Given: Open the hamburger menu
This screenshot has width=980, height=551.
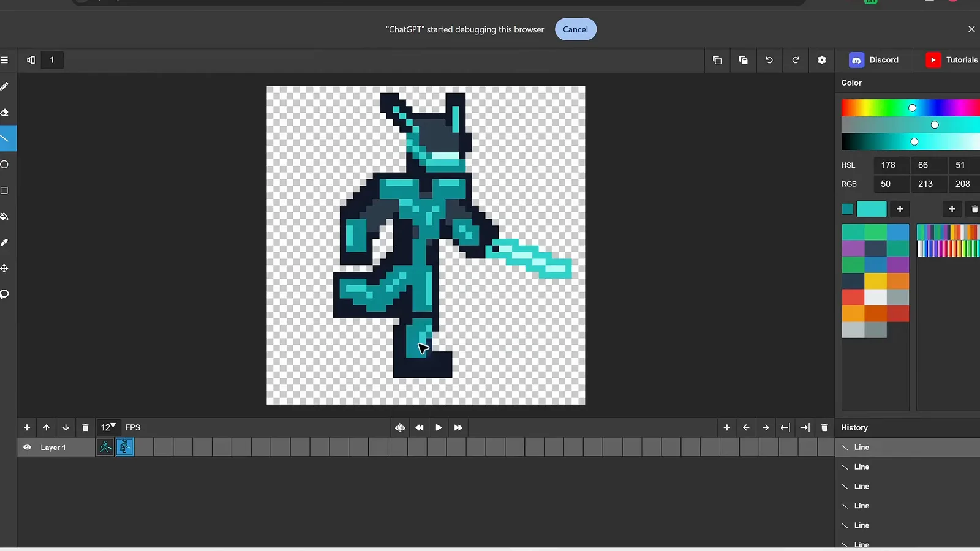Looking at the screenshot, I should pos(4,60).
